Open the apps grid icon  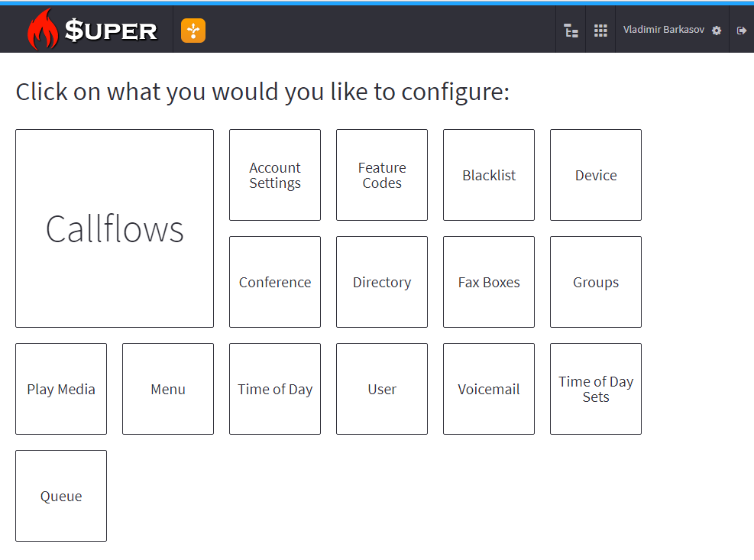(x=601, y=31)
